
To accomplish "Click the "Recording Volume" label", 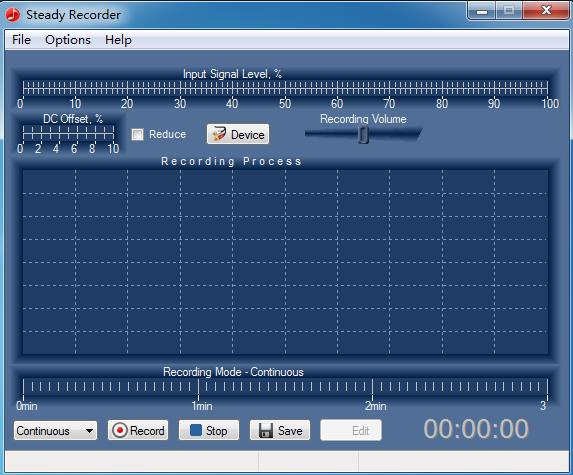I will (363, 119).
